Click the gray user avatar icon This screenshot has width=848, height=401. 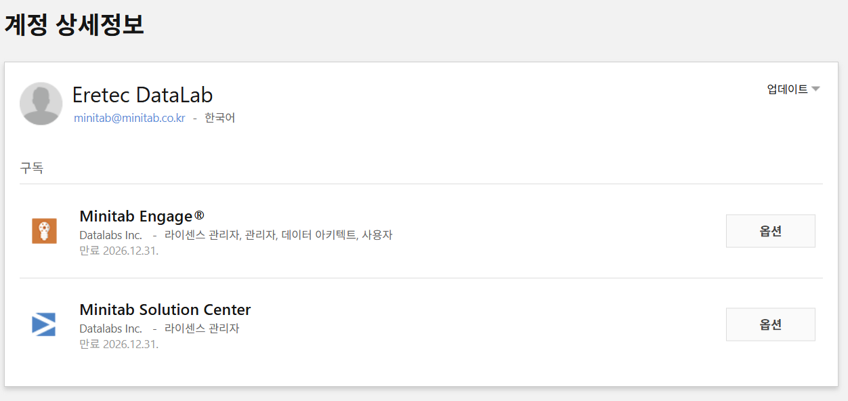(x=41, y=104)
